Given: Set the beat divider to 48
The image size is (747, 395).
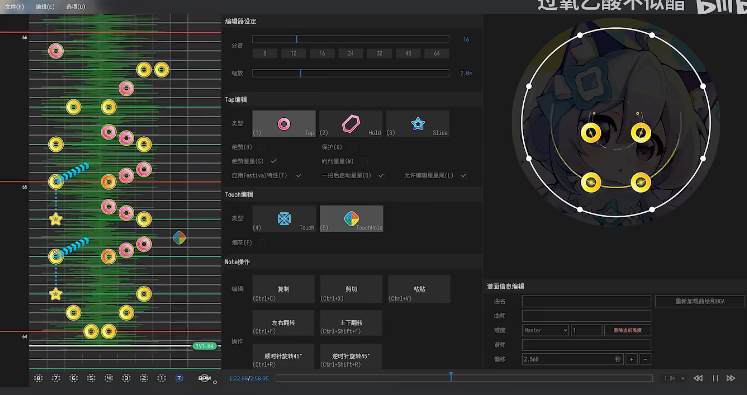Looking at the screenshot, I should [408, 53].
